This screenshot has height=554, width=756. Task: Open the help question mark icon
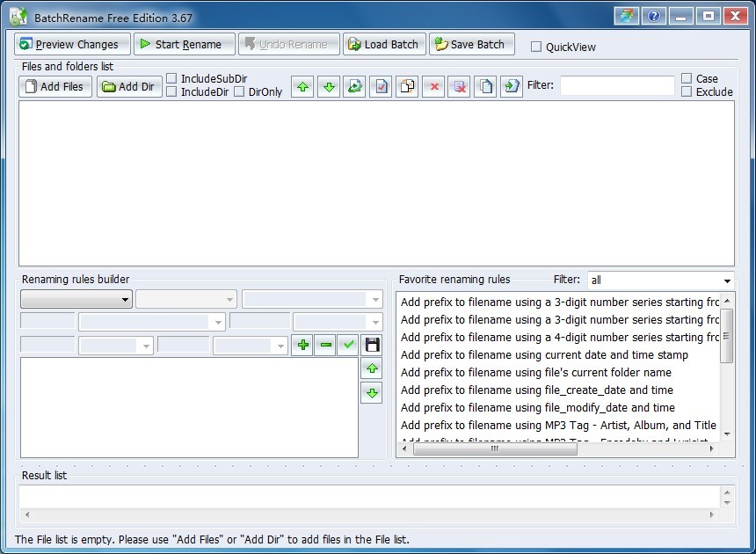(x=654, y=16)
